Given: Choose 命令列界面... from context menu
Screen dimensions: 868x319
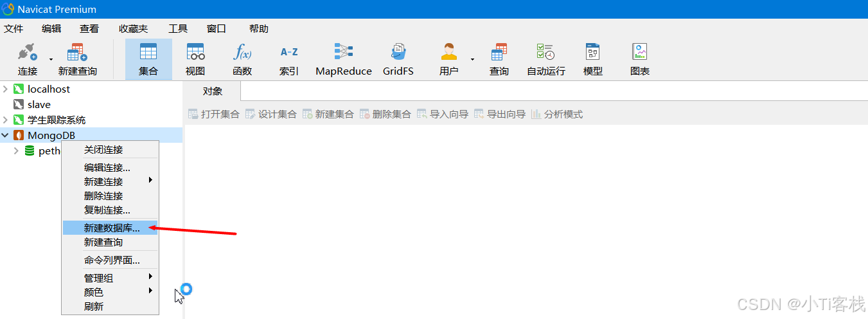Looking at the screenshot, I should tap(110, 260).
